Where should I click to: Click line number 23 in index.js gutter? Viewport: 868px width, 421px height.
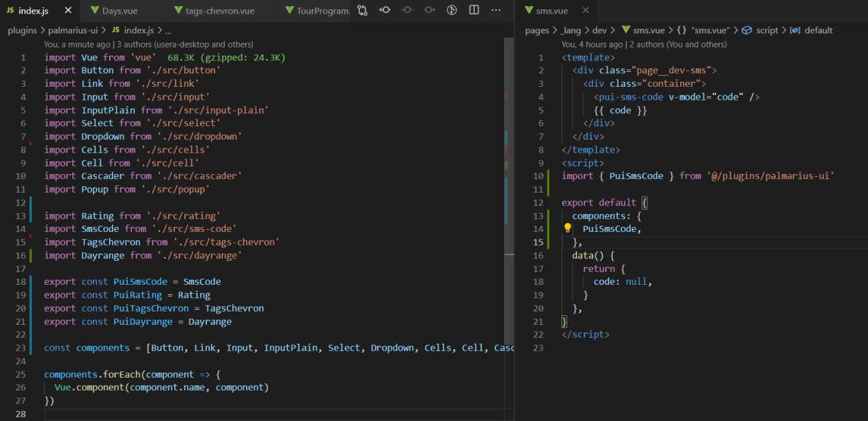[20, 348]
